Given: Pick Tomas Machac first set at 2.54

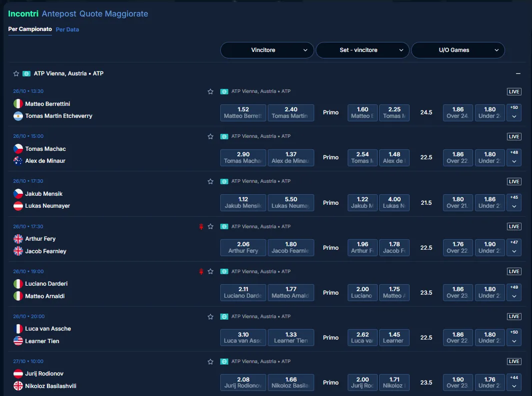Looking at the screenshot, I should click(x=362, y=158).
